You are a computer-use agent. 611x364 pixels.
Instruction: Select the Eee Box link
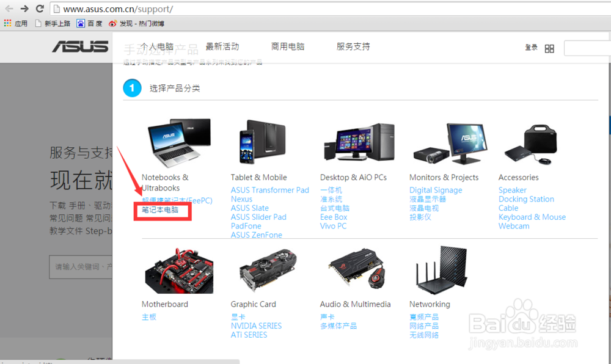334,217
